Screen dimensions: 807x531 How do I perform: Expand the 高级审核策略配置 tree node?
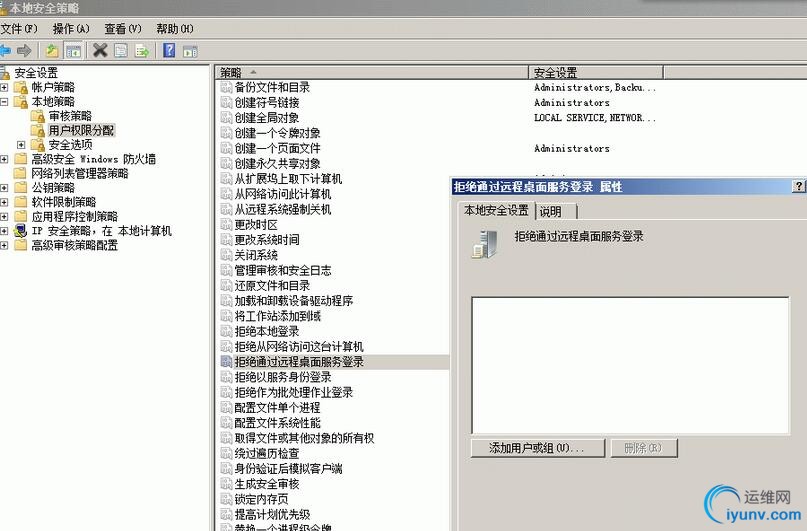[4, 245]
